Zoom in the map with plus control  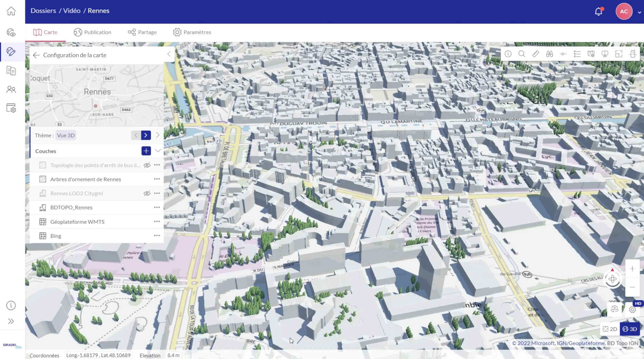[632, 269]
